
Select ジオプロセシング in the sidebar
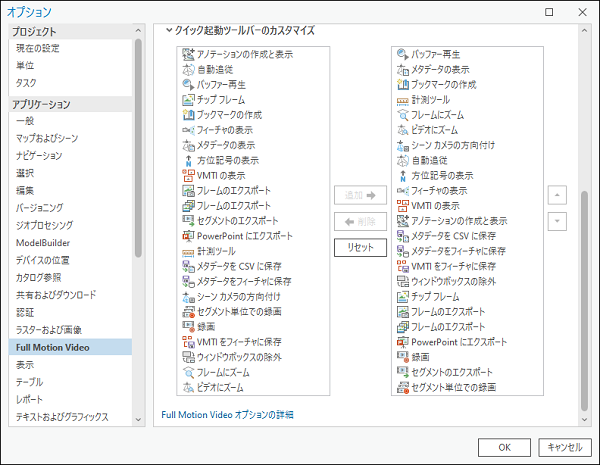tap(70, 225)
